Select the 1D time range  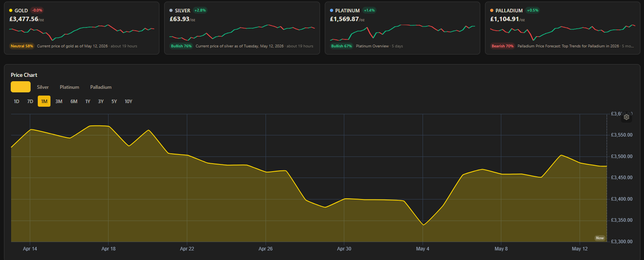point(16,102)
